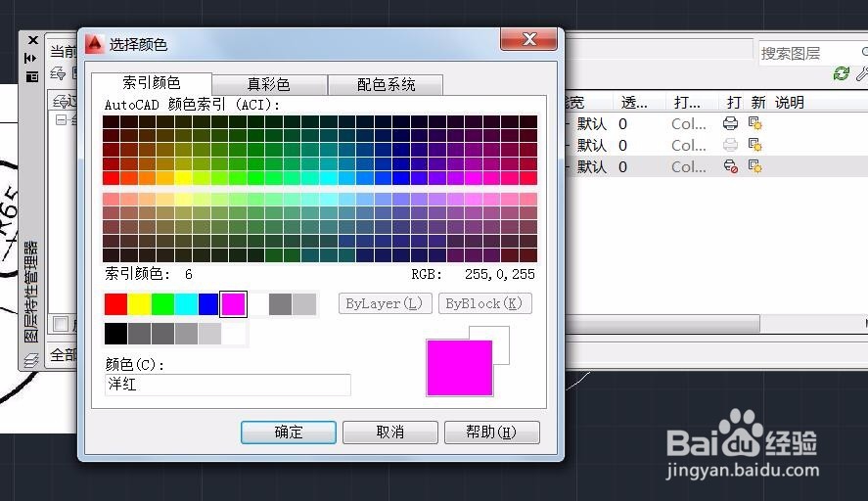Screen dimensions: 868x501
Task: Toggle plot for the layer with black printer icon
Action: pyautogui.click(x=730, y=123)
